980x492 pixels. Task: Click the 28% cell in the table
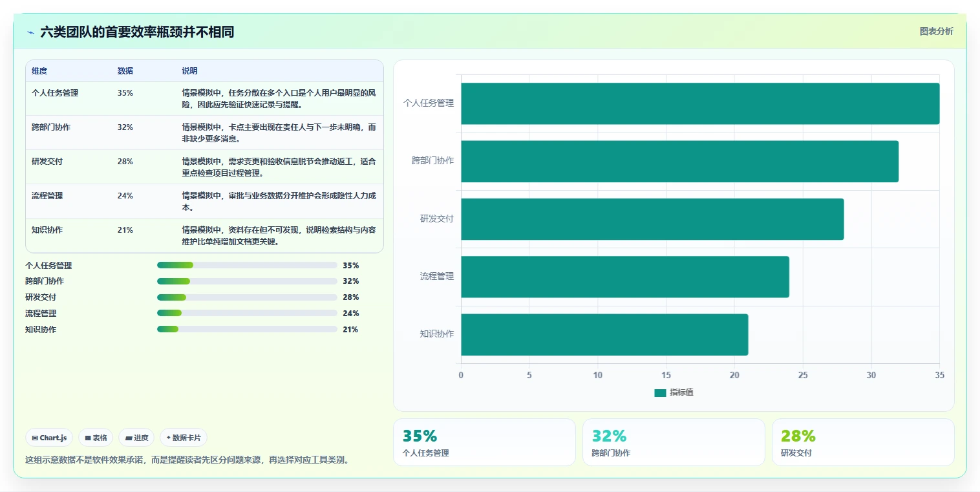(125, 162)
